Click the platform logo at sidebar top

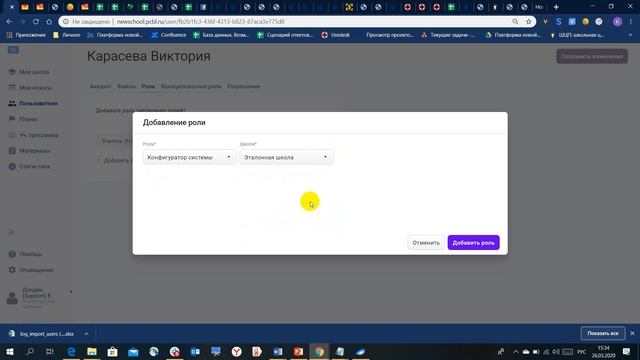(x=13, y=50)
